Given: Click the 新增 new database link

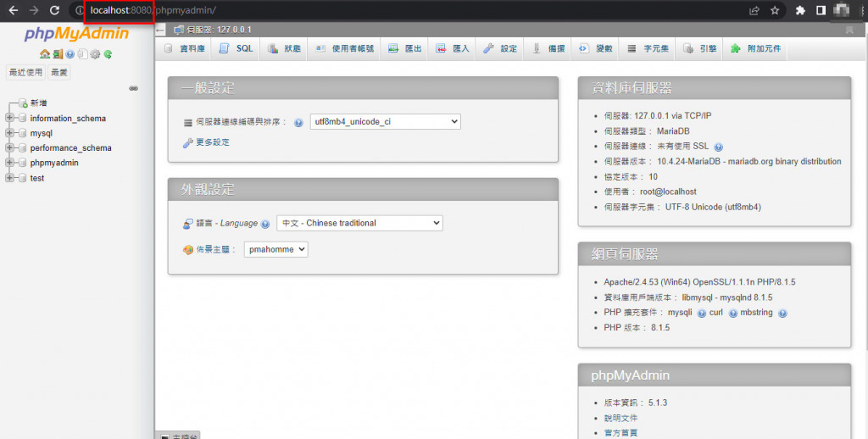Looking at the screenshot, I should click(x=39, y=103).
